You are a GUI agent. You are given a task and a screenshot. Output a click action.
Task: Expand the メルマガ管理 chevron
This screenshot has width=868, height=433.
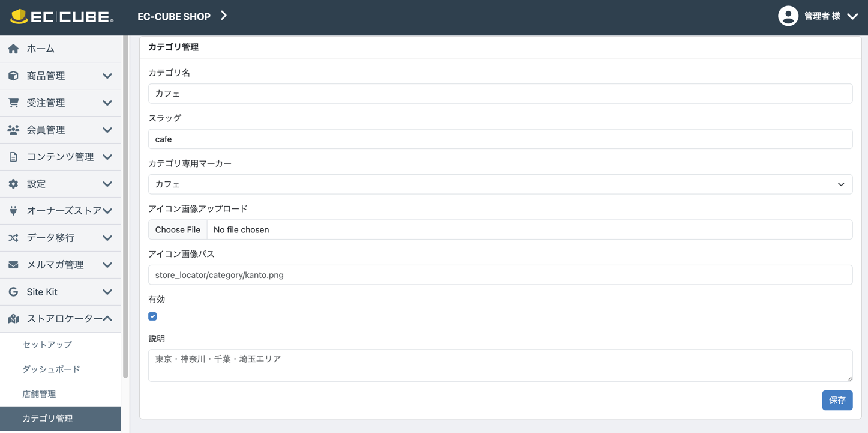coord(107,265)
